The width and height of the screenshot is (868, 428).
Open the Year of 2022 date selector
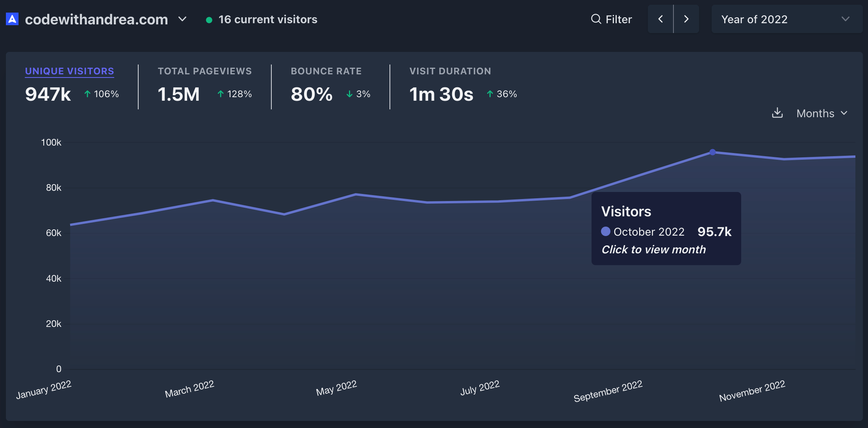click(x=786, y=19)
